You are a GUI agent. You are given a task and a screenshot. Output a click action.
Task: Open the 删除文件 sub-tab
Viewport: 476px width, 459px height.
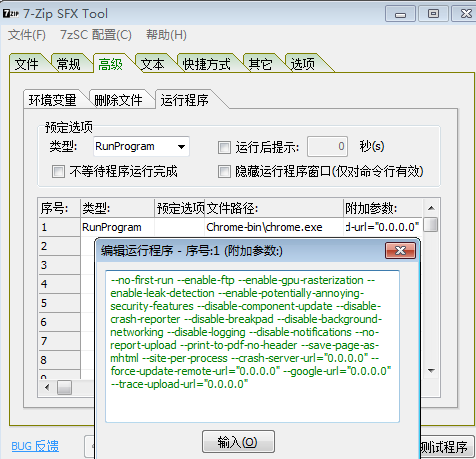(x=118, y=100)
